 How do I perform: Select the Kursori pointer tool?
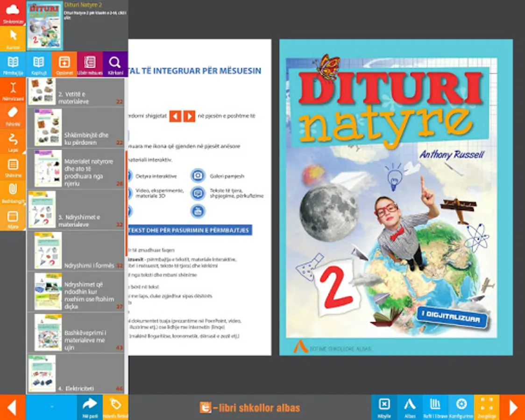coord(13,38)
